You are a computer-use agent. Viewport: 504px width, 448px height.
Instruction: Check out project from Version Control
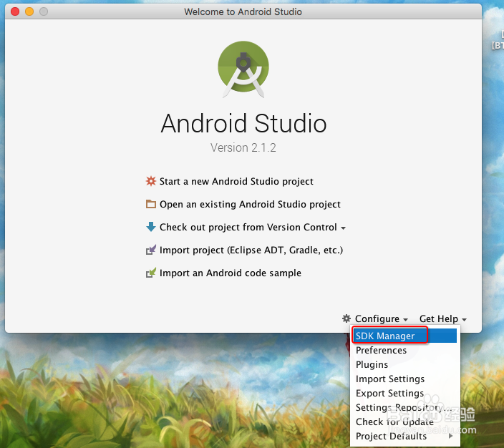[x=248, y=227]
